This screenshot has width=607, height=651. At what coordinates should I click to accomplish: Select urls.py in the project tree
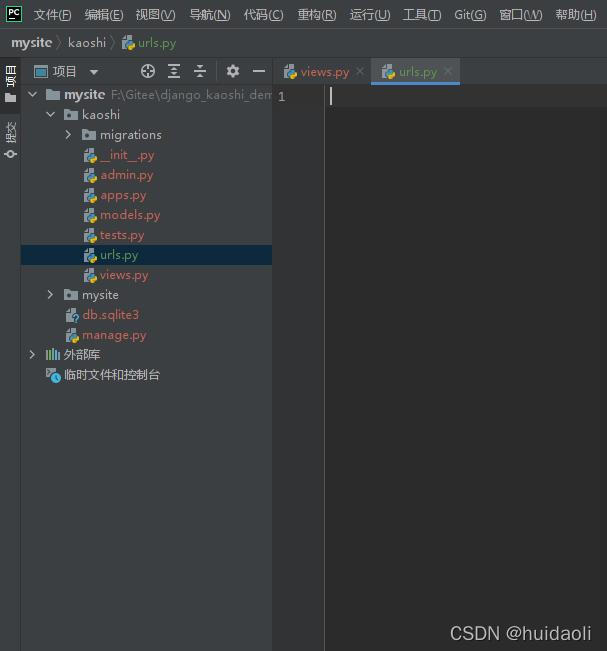[147, 255]
